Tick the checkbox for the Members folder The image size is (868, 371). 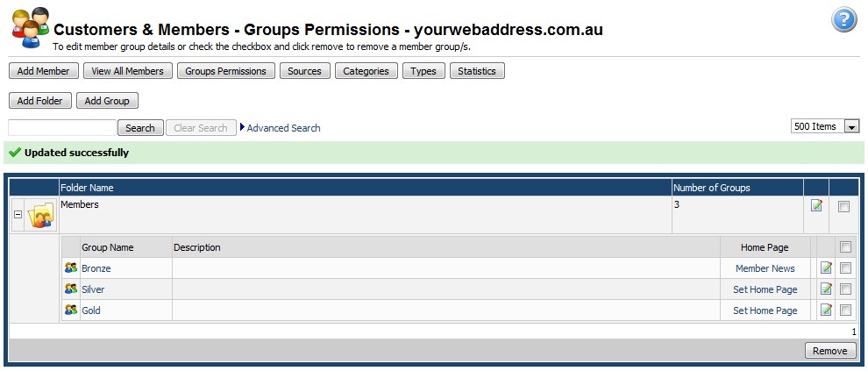click(843, 207)
